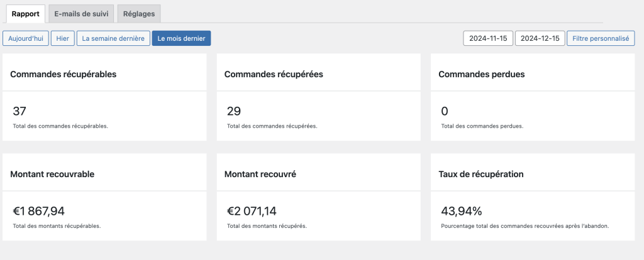The height and width of the screenshot is (260, 644).
Task: Click the Montant recouvrable heading
Action: click(52, 174)
